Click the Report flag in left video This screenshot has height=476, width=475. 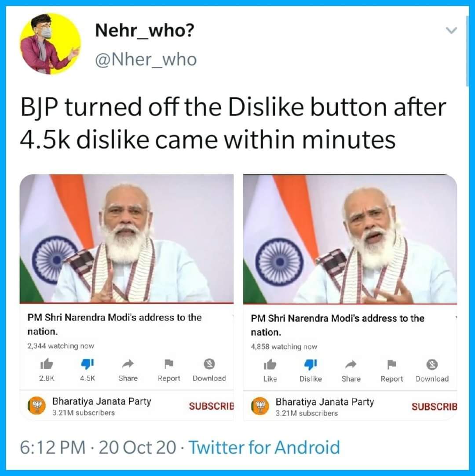click(169, 364)
